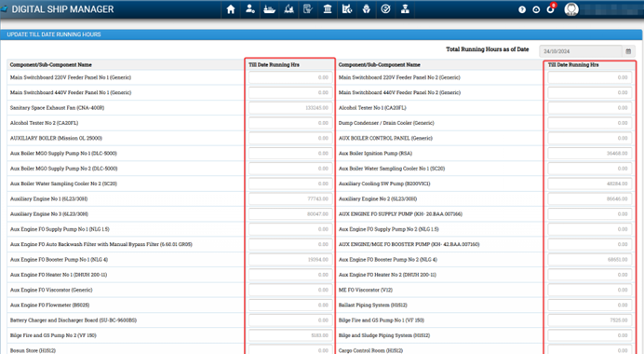Click the 'UPDATE TILL DATE RUNNING HOURS' header

pos(54,34)
